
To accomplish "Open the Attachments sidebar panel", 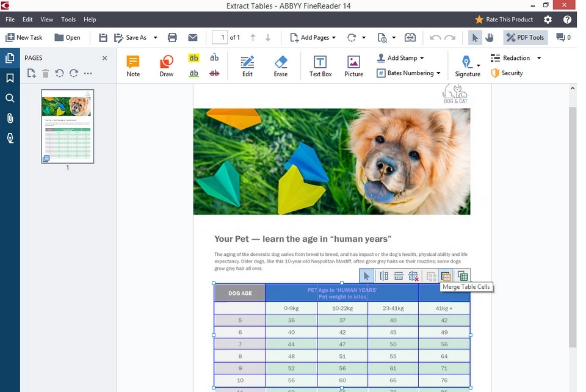I will pyautogui.click(x=10, y=118).
